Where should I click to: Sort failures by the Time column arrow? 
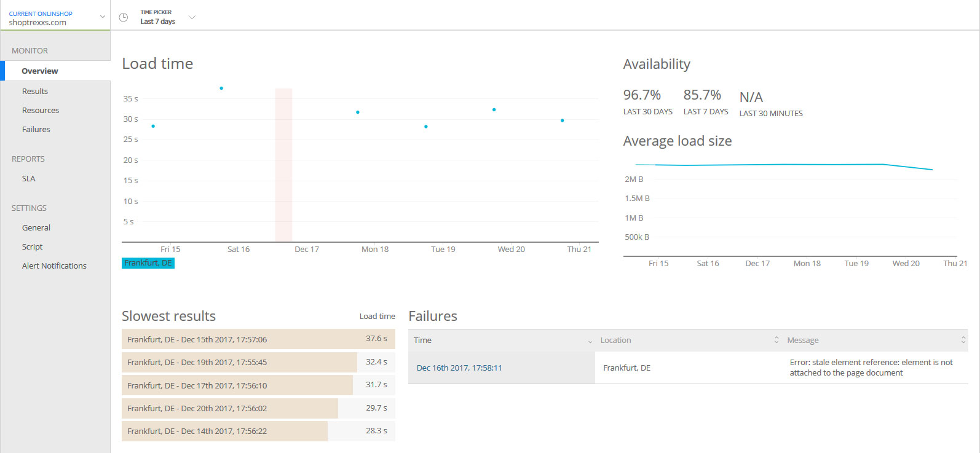pyautogui.click(x=590, y=341)
